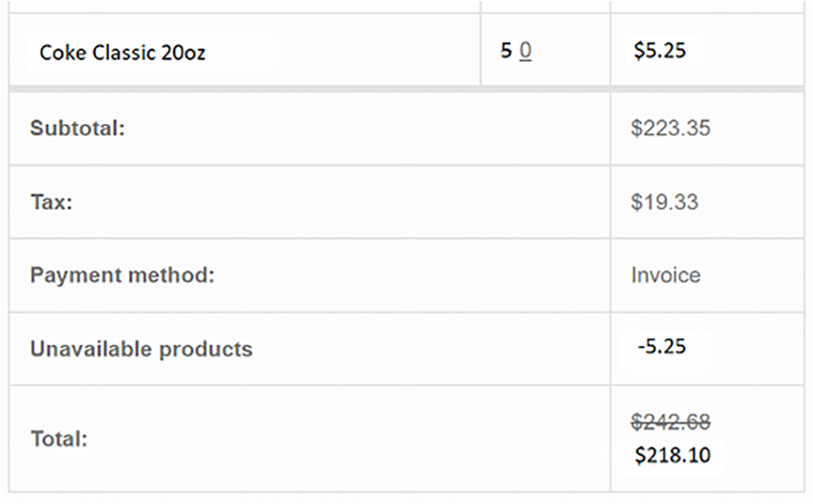Screen dimensions: 813x504
Task: Click the underlined 0 quantity link
Action: pos(526,51)
